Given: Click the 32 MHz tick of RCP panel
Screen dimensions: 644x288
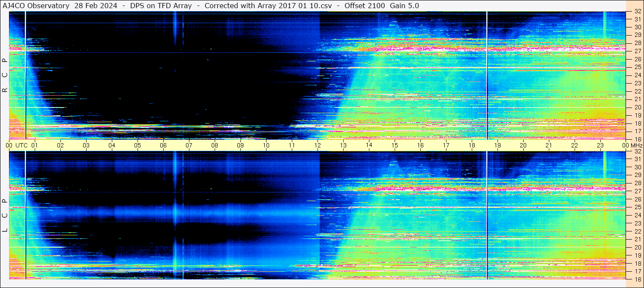Looking at the screenshot, I should point(637,12).
